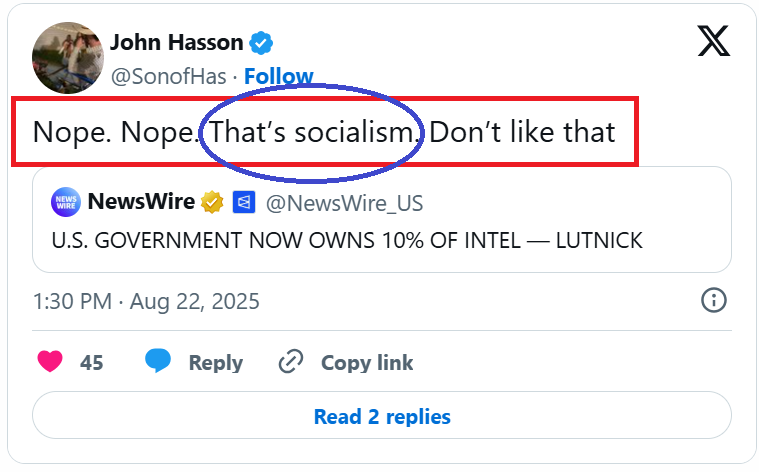Like the tweet with heart icon
This screenshot has height=472, width=759.
50,362
